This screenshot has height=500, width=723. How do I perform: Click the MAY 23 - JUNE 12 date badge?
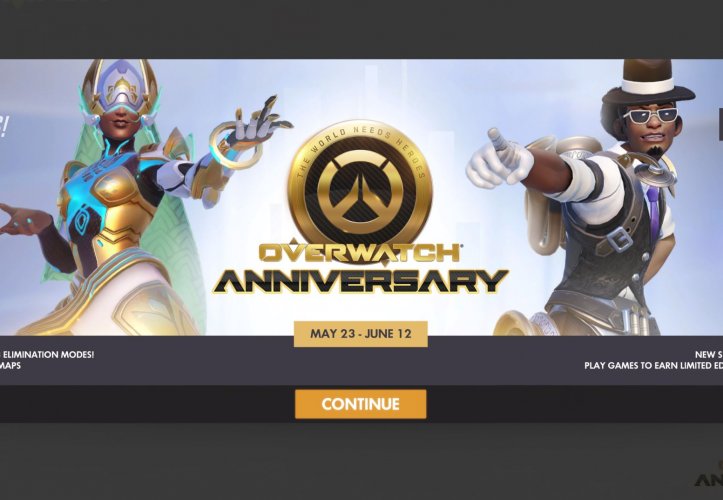361,334
